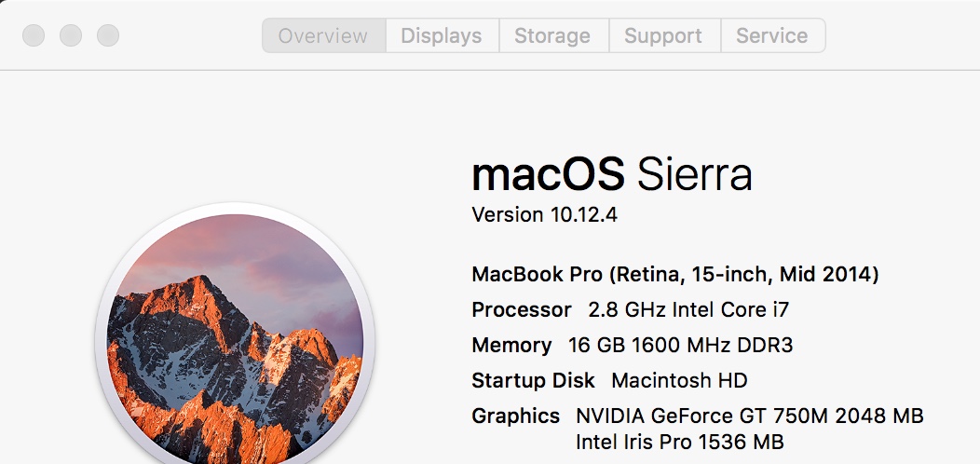The width and height of the screenshot is (980, 464).
Task: Click the 16 GB 1600 MHz DDR3 value
Action: (x=681, y=345)
